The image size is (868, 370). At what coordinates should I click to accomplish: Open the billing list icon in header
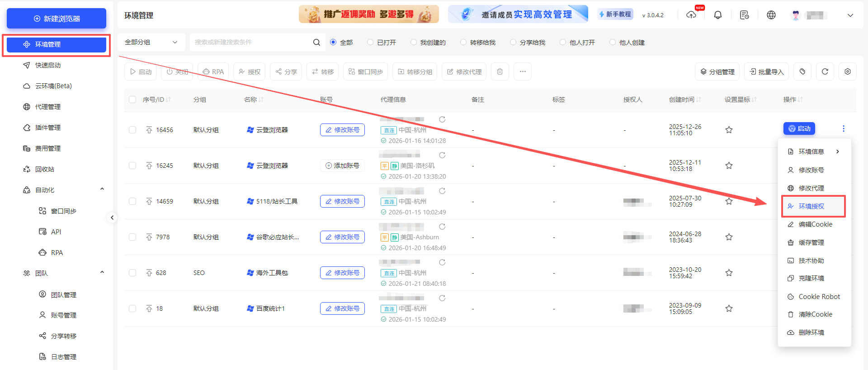click(x=745, y=15)
